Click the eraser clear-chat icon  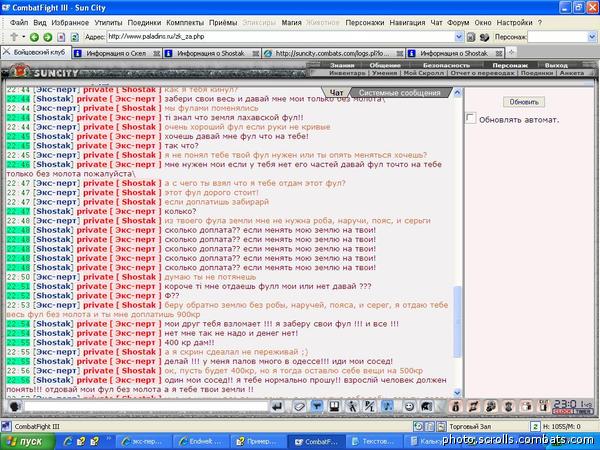[299, 406]
